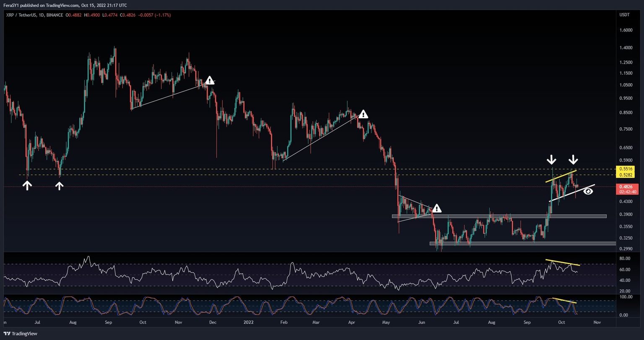Click the exclamation marker above the April peak
The width and height of the screenshot is (644, 340).
pos(363,113)
